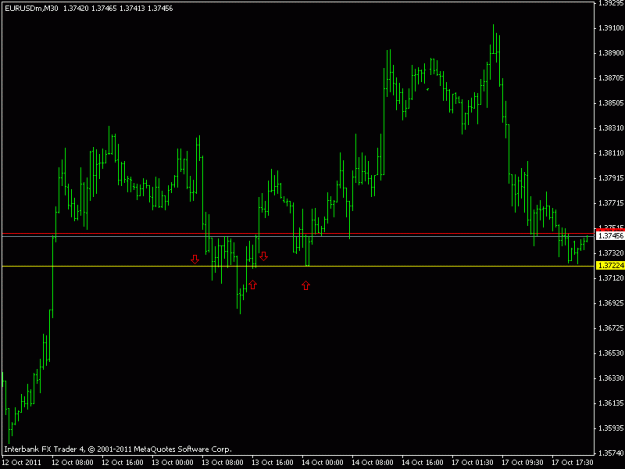Click the 1.38310 price axis label
625x469 pixels.
(611, 128)
